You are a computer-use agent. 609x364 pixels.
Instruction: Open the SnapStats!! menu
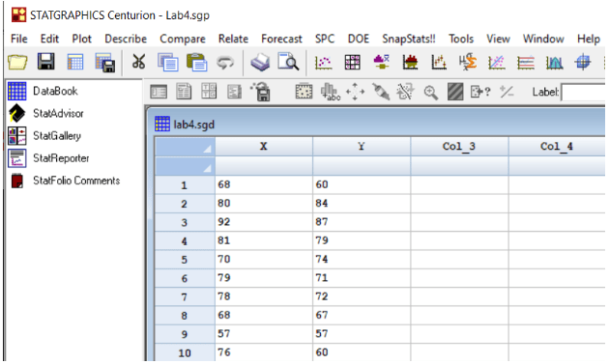point(409,39)
